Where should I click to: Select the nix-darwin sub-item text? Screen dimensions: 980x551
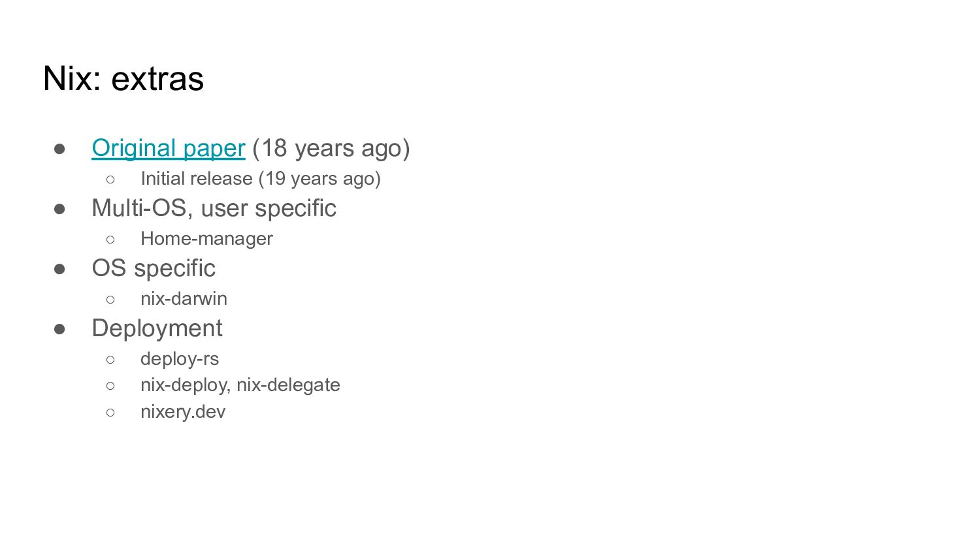pyautogui.click(x=184, y=299)
